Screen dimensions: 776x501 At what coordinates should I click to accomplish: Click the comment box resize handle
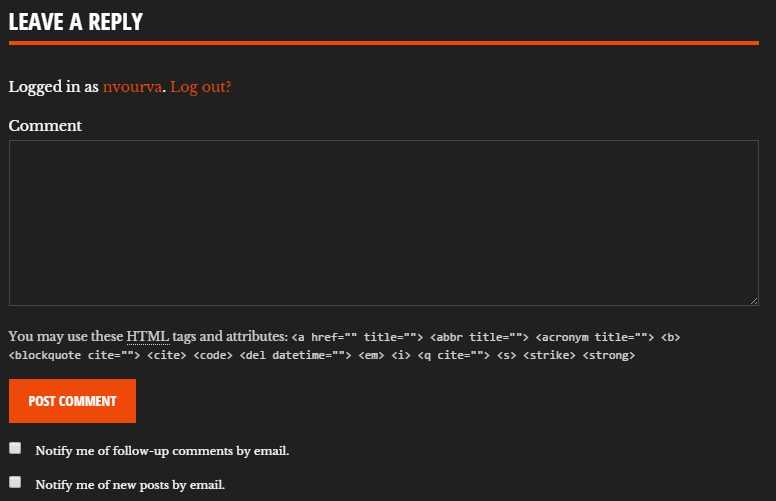pos(754,301)
